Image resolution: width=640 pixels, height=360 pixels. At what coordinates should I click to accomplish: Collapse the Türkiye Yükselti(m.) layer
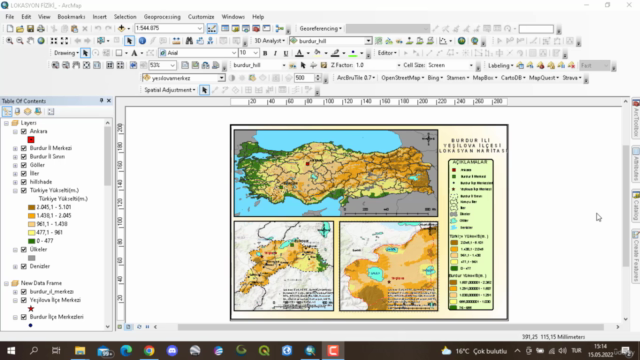click(15, 190)
